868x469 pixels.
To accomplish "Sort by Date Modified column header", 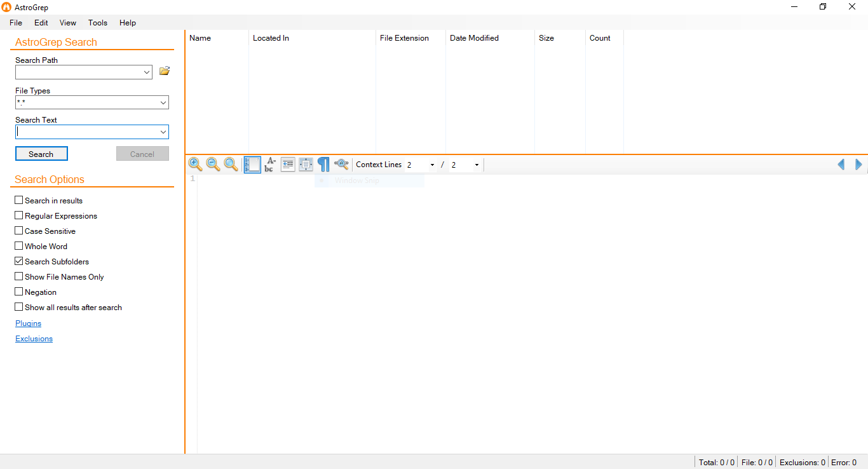I will point(490,38).
